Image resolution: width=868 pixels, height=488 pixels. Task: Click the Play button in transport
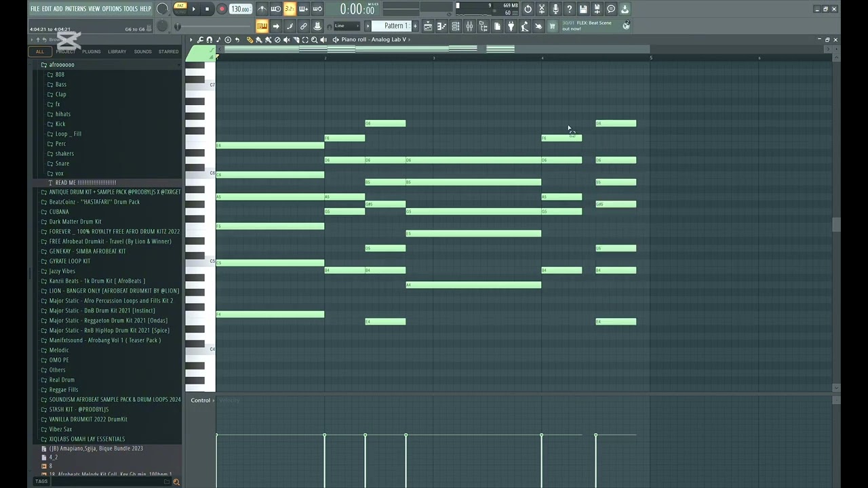click(193, 9)
